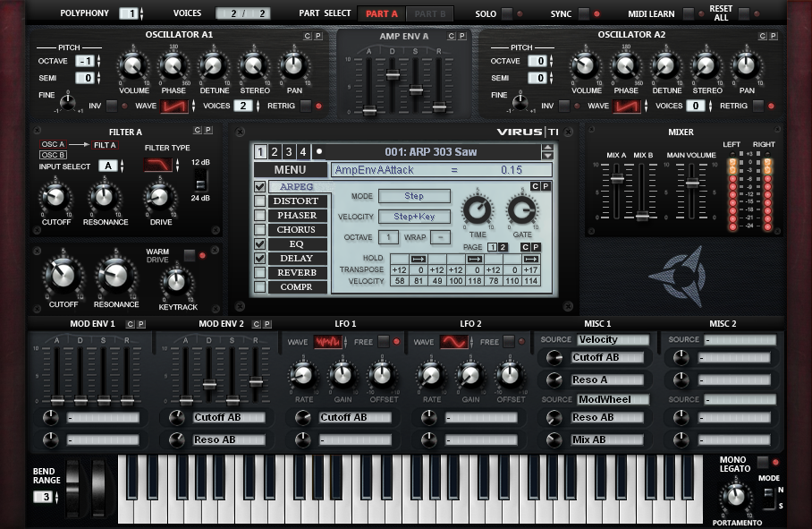Adjust Mixer MIX A fader
This screenshot has width=812, height=529.
click(x=617, y=179)
